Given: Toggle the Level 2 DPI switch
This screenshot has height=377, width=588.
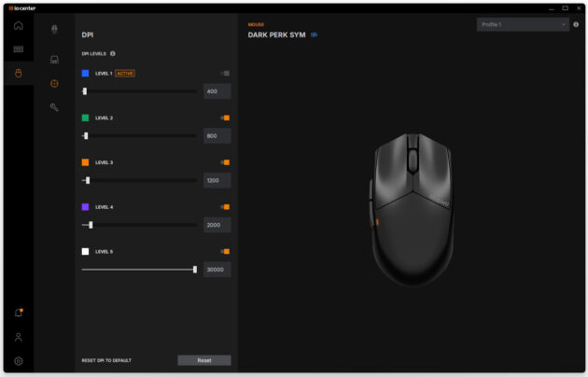Looking at the screenshot, I should point(225,118).
